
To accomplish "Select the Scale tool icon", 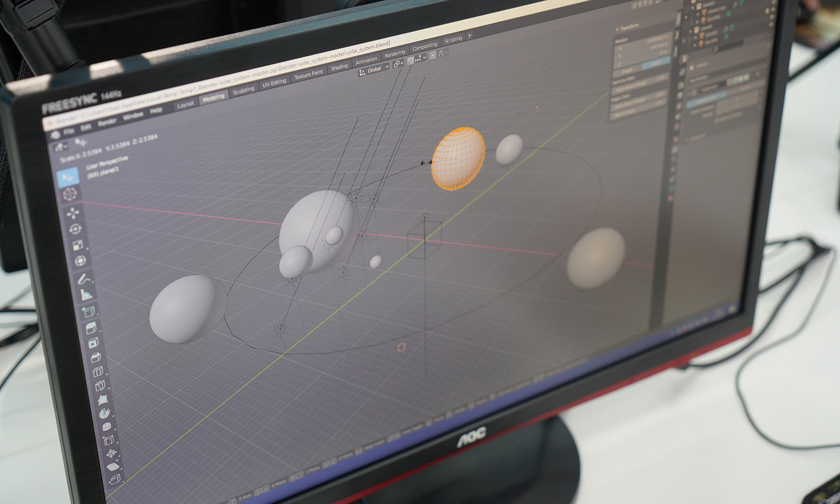I will pyautogui.click(x=77, y=245).
